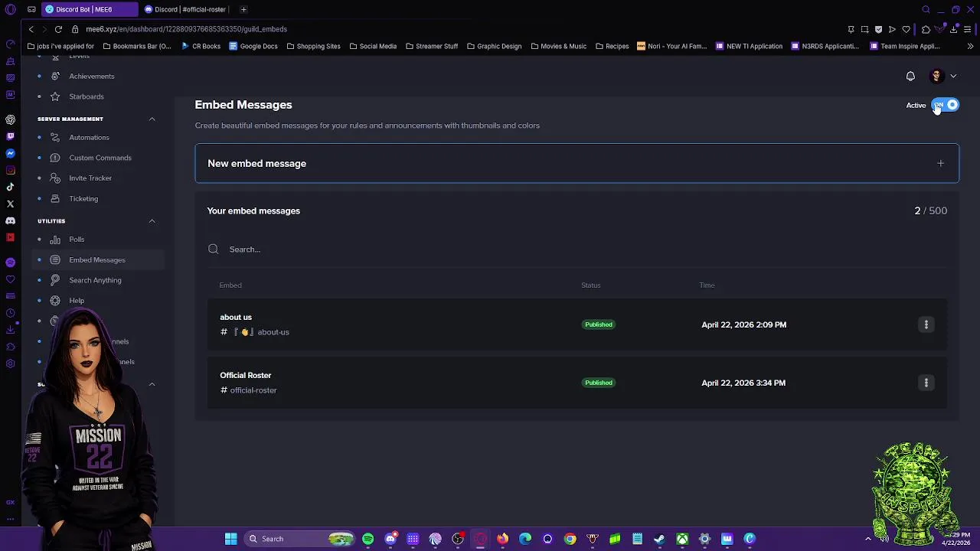Click the browser pin icon in toolbar
980x551 pixels.
[x=851, y=29]
